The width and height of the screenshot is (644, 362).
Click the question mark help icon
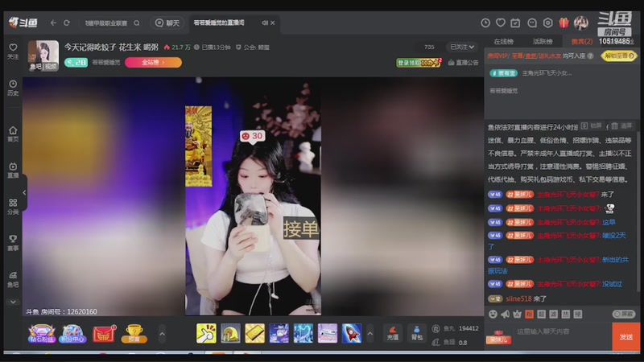pos(591,56)
